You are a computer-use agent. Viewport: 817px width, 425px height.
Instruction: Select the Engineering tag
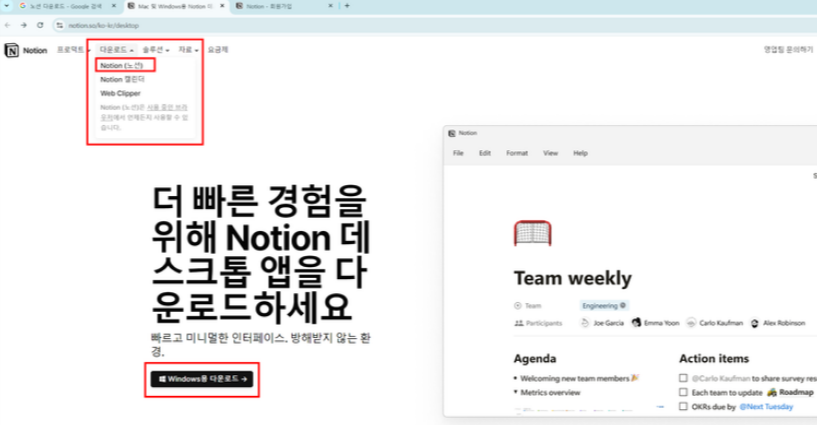[604, 306]
